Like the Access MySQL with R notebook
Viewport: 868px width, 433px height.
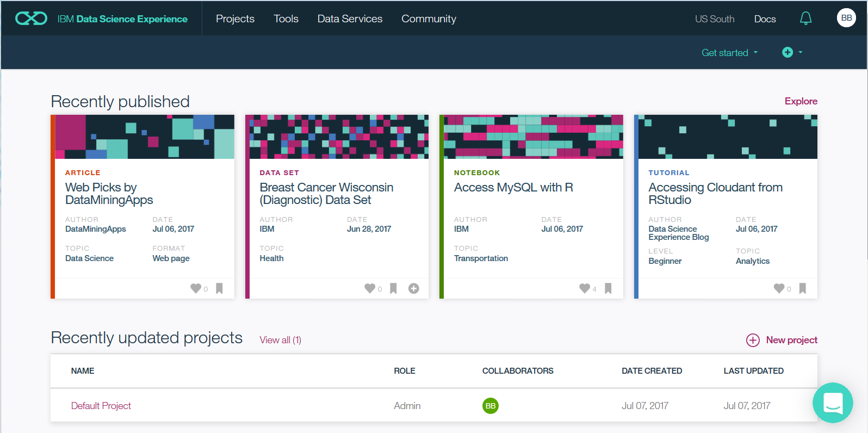pos(585,288)
